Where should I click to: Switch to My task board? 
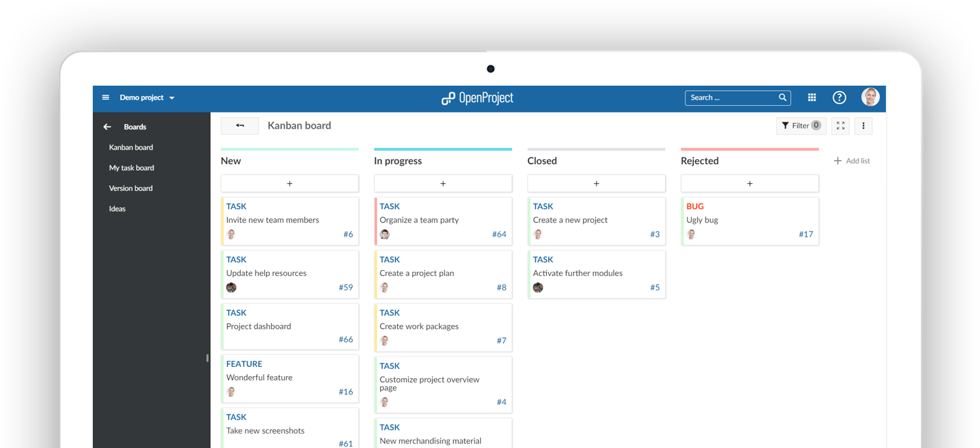point(131,167)
